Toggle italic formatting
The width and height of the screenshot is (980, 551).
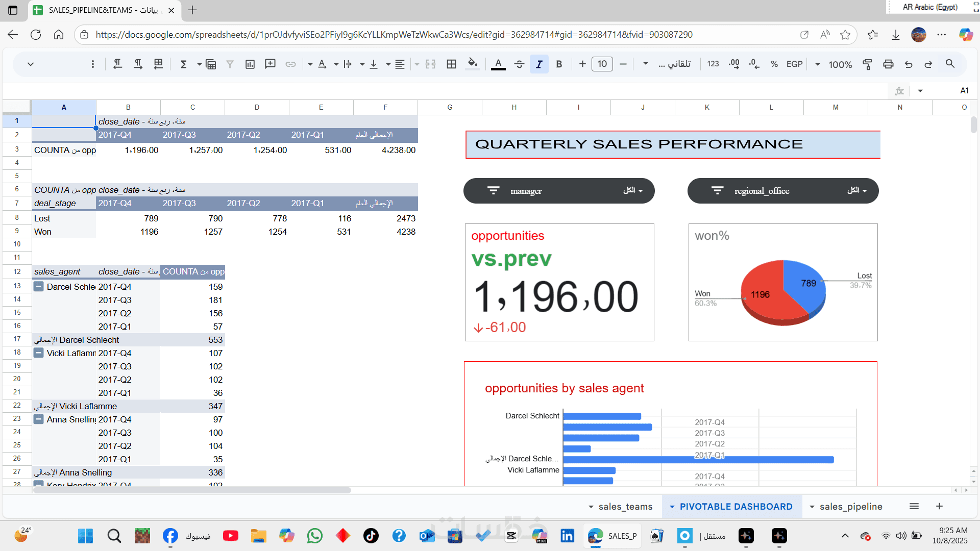click(539, 64)
